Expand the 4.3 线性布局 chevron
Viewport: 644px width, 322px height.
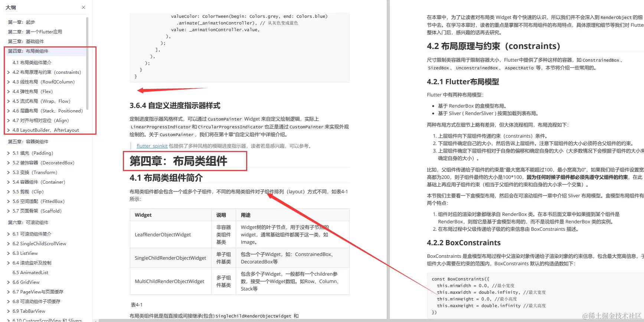point(9,82)
